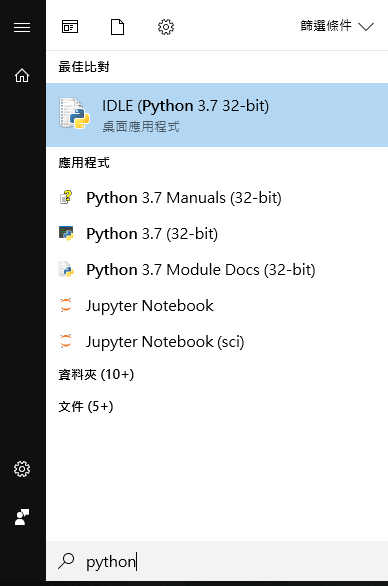Screen dimensions: 388x586
Task: Open settings gear in the sidebar
Action: coord(22,469)
